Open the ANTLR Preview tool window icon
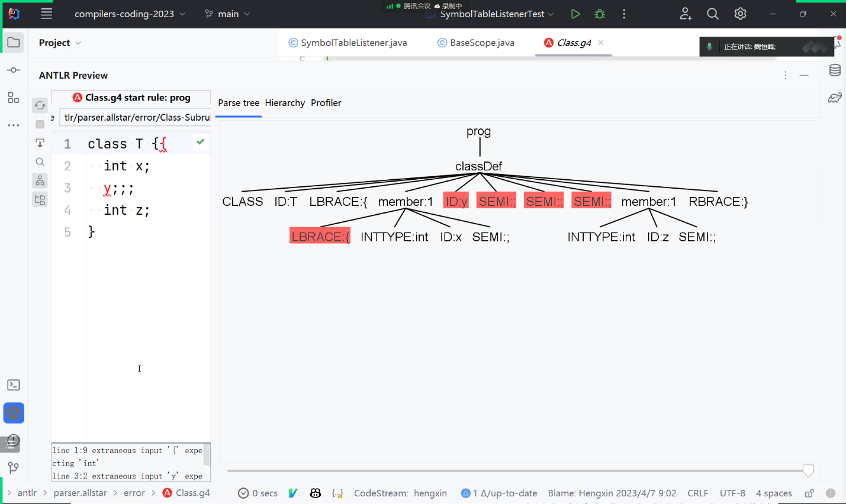Image resolution: width=846 pixels, height=504 pixels. click(x=14, y=413)
